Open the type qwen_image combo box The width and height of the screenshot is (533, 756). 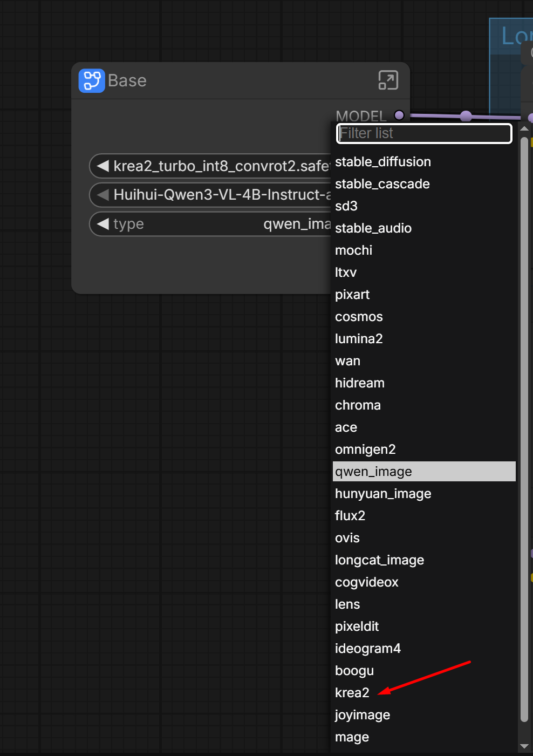pos(210,223)
